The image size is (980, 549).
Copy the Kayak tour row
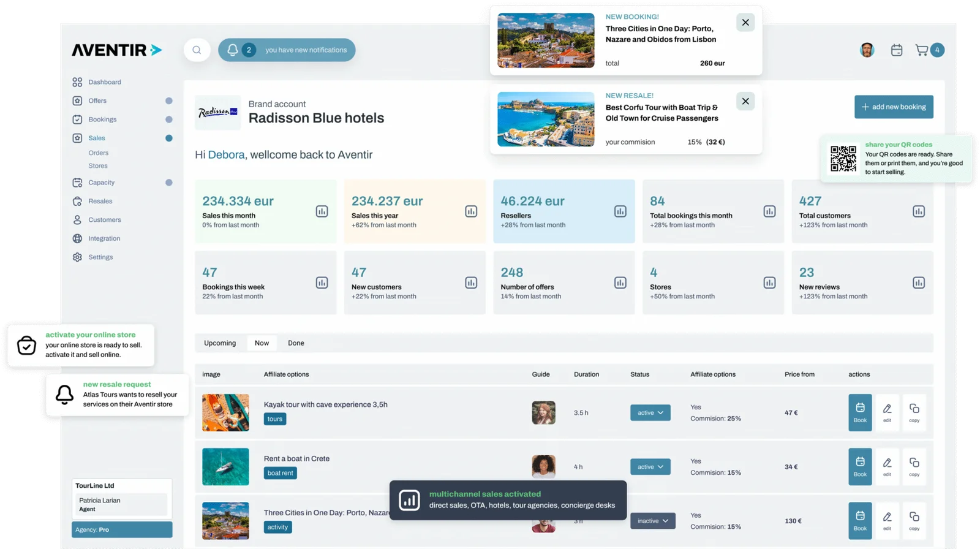click(x=914, y=412)
